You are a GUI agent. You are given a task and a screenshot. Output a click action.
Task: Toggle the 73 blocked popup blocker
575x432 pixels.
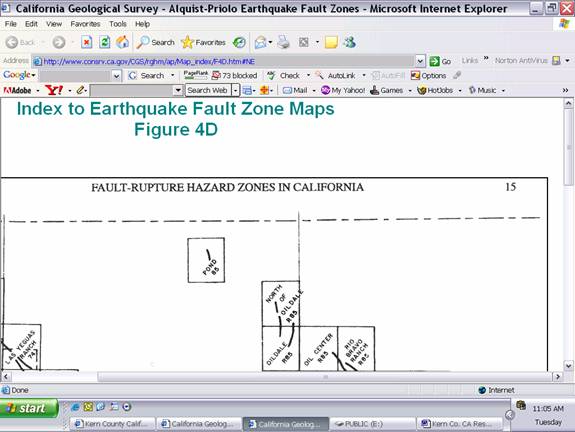tap(235, 76)
